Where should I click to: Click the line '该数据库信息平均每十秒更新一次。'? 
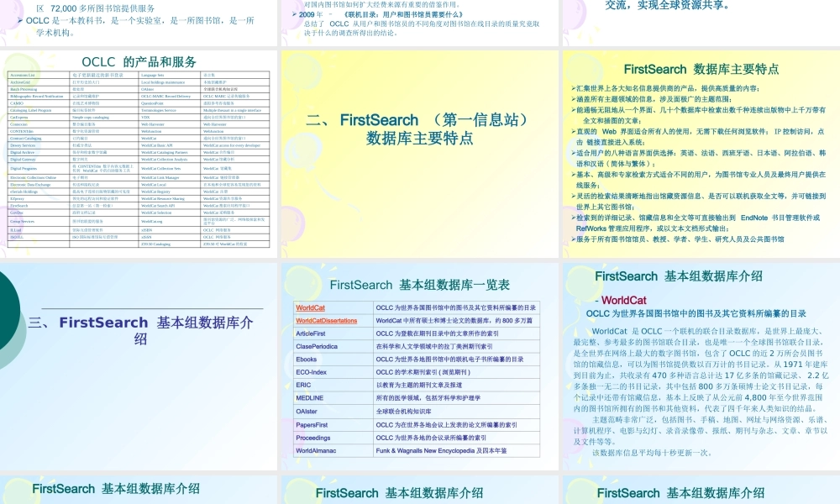653,453
